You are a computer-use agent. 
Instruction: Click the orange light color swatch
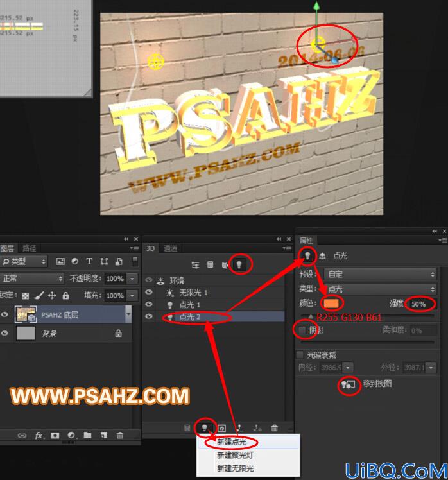[331, 304]
